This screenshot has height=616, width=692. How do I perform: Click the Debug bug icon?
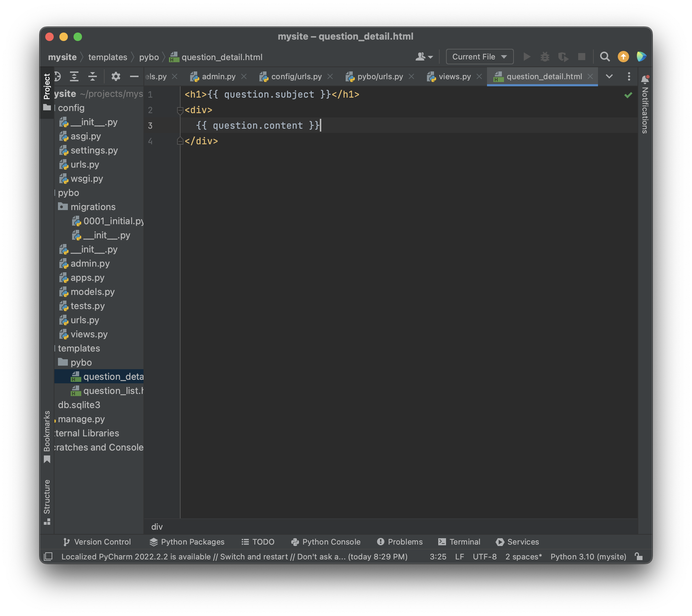[545, 57]
